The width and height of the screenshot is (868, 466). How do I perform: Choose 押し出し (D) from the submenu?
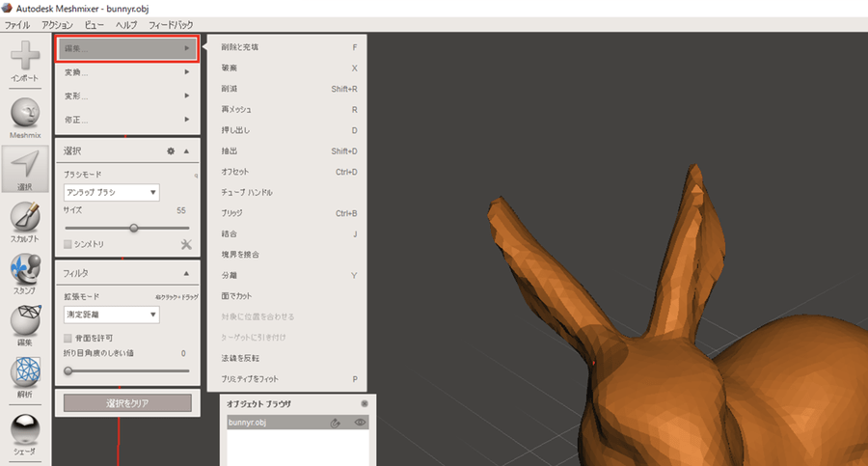[286, 131]
